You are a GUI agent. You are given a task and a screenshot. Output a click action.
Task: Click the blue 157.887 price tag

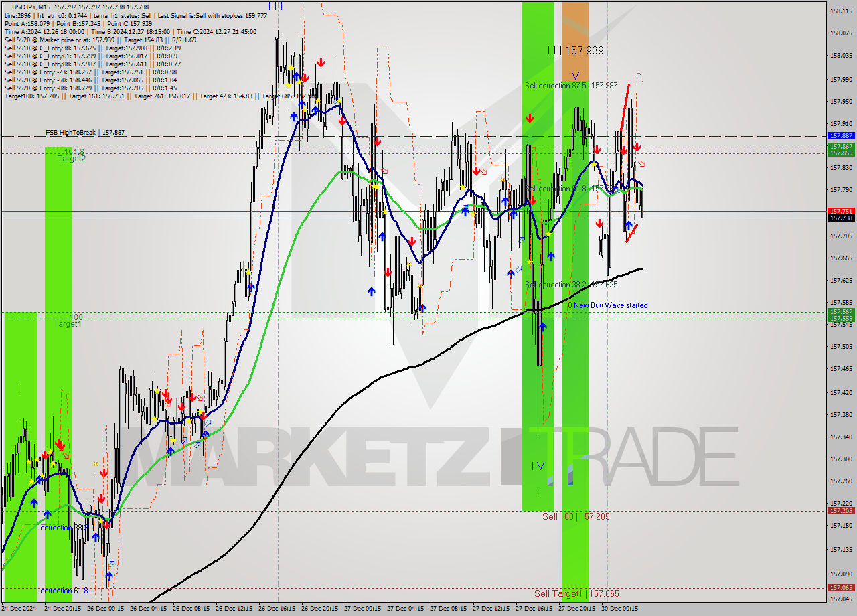pos(841,135)
